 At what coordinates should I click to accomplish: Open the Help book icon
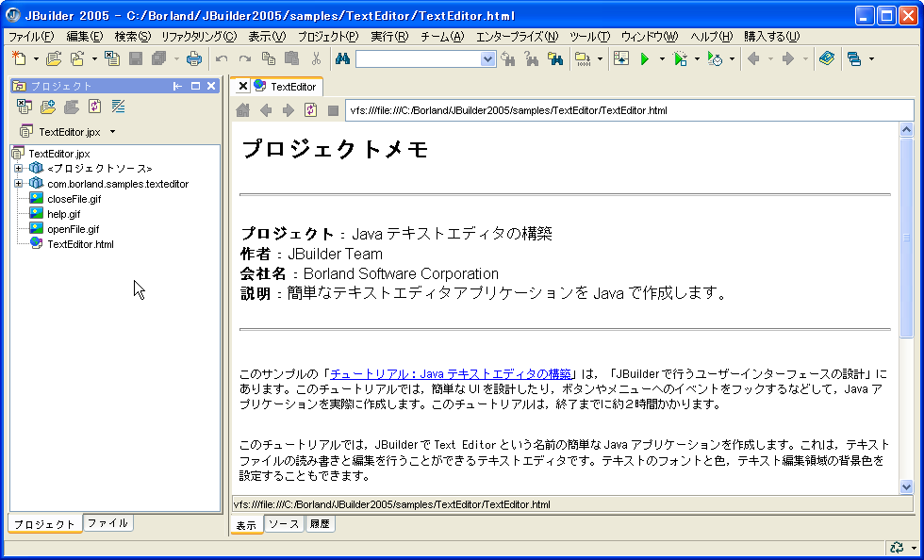click(827, 59)
